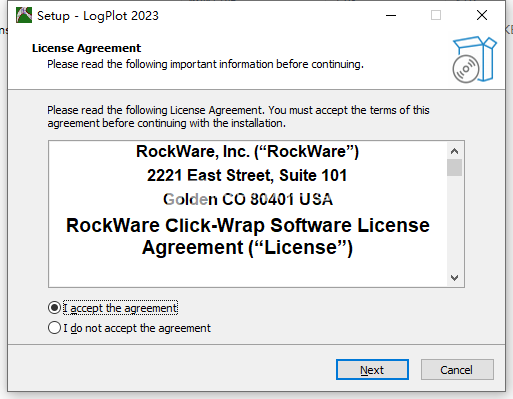Click inside the license agreement text box
The width and height of the screenshot is (513, 399).
(248, 214)
